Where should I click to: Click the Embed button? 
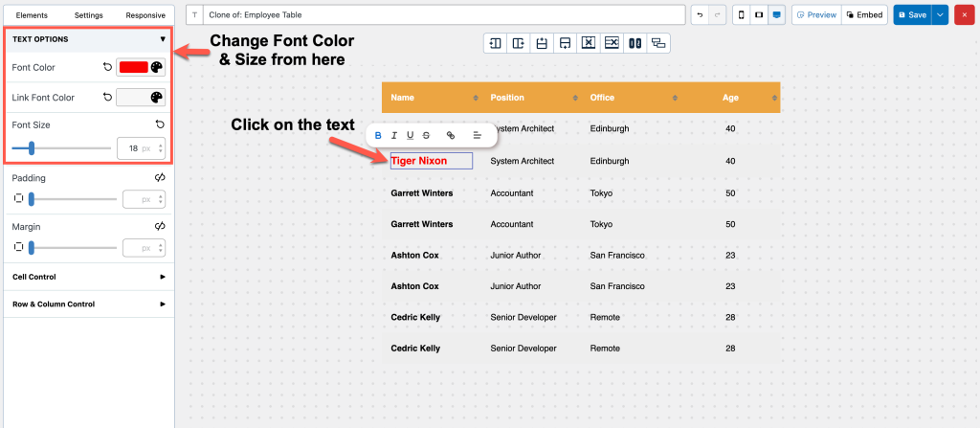point(863,15)
